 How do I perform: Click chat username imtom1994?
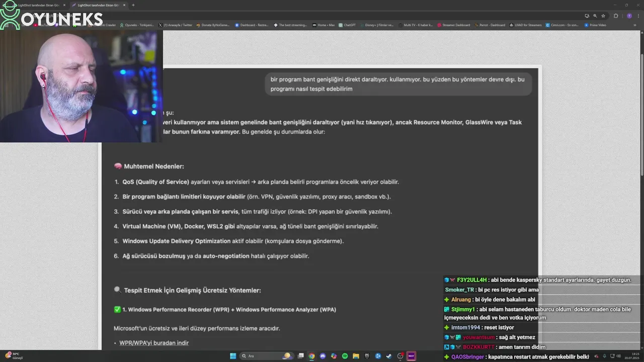[465, 328]
